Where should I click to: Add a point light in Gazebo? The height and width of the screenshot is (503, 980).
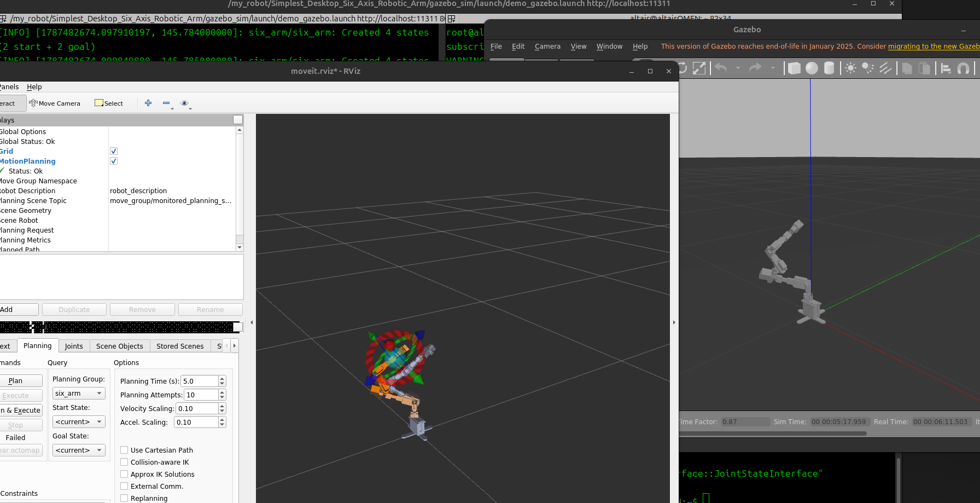[x=850, y=68]
